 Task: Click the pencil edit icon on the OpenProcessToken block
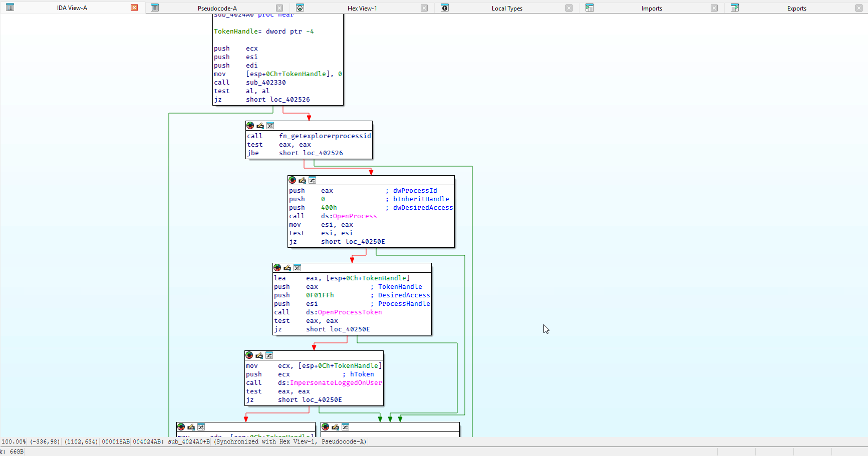[x=287, y=268]
